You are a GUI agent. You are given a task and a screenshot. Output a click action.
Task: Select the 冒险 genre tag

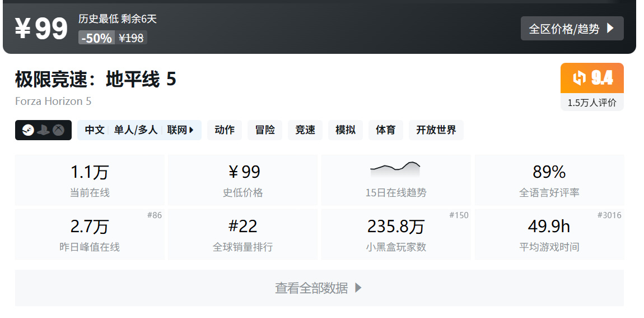point(265,130)
